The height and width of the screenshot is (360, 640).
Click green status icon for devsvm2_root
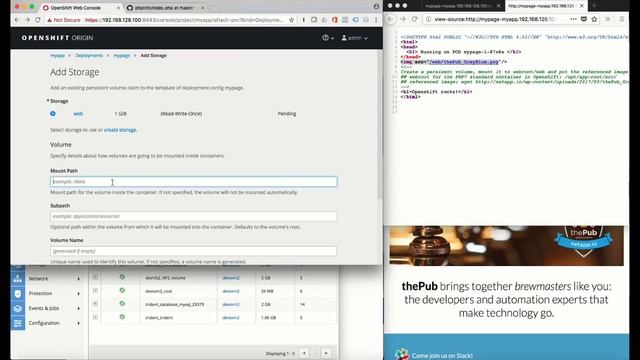(122, 291)
